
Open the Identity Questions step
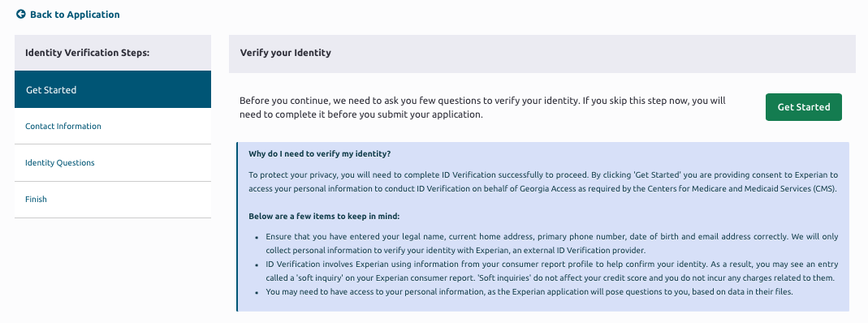[113, 162]
